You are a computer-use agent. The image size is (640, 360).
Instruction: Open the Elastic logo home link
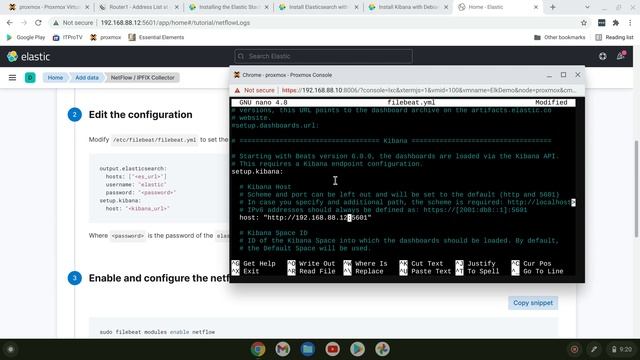(29, 56)
